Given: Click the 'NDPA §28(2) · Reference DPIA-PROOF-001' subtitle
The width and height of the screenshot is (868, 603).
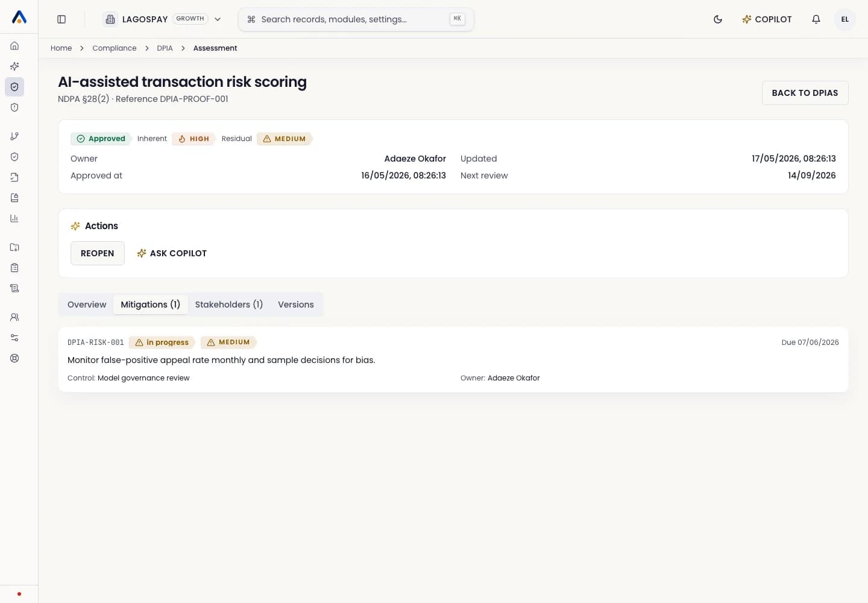Looking at the screenshot, I should click(143, 99).
